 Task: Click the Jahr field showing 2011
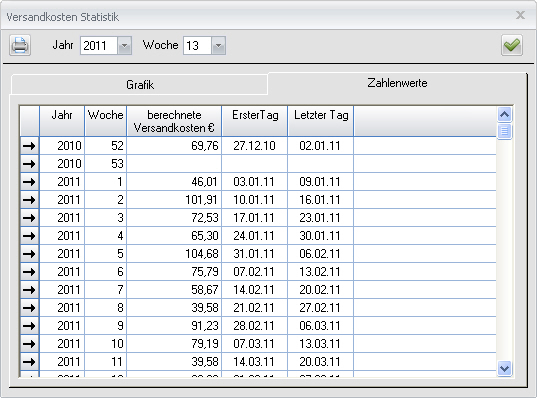click(x=99, y=45)
